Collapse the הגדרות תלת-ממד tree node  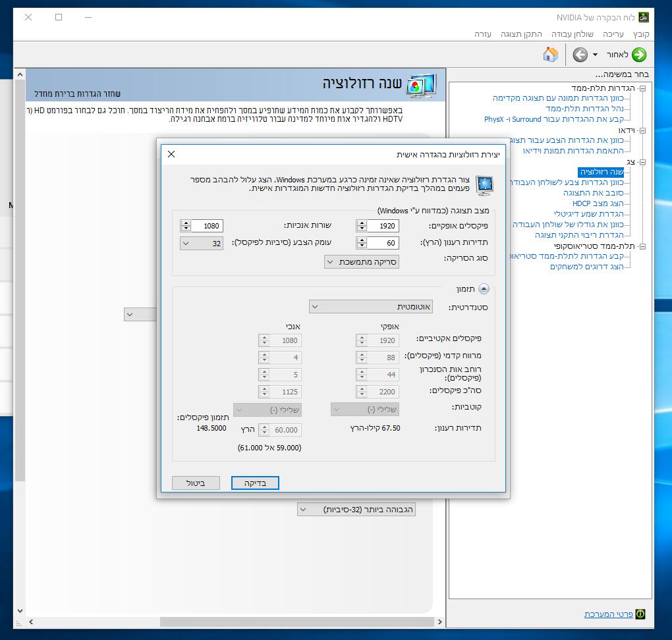642,88
